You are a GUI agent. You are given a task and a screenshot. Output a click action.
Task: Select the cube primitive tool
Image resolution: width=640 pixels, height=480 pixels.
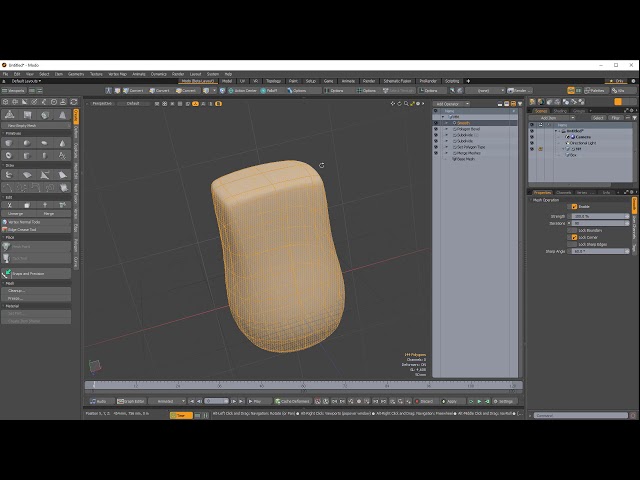point(9,143)
